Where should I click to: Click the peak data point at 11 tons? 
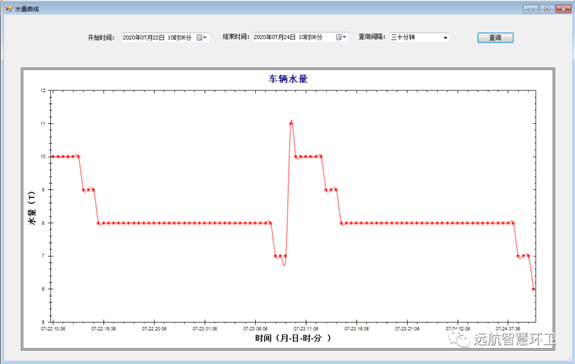click(x=291, y=123)
